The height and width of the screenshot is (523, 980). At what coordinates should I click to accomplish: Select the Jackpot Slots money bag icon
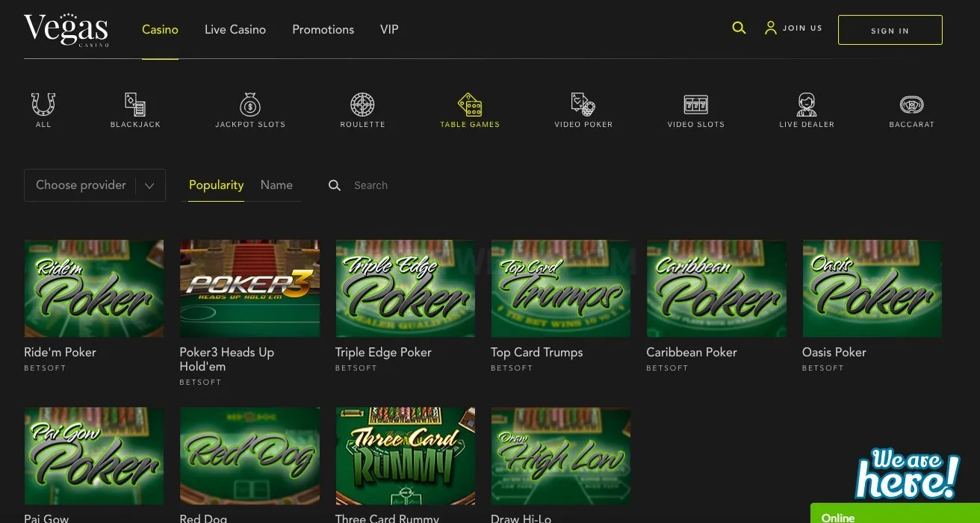pos(250,104)
